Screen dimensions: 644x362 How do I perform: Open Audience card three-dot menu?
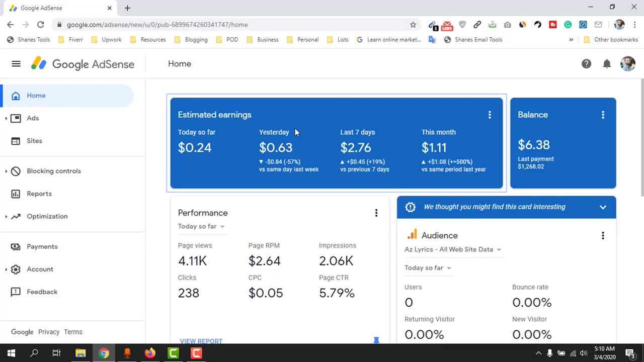point(603,236)
